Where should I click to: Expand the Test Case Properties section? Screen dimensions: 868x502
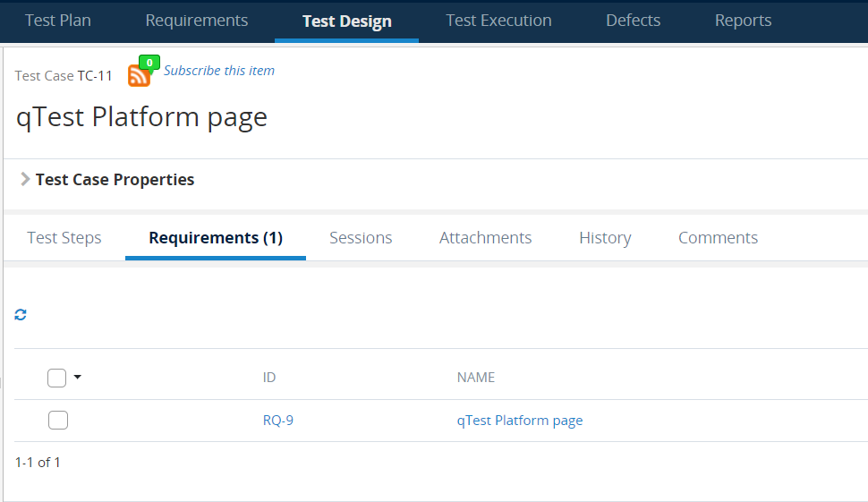pos(25,180)
